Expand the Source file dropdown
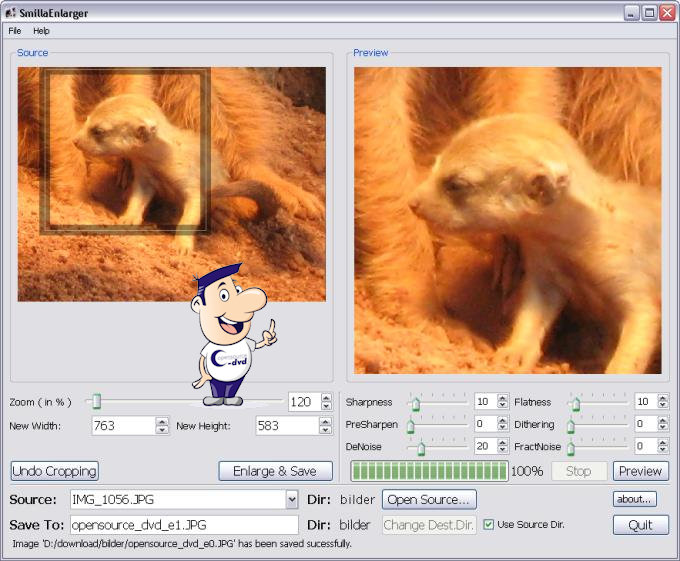 [291, 499]
